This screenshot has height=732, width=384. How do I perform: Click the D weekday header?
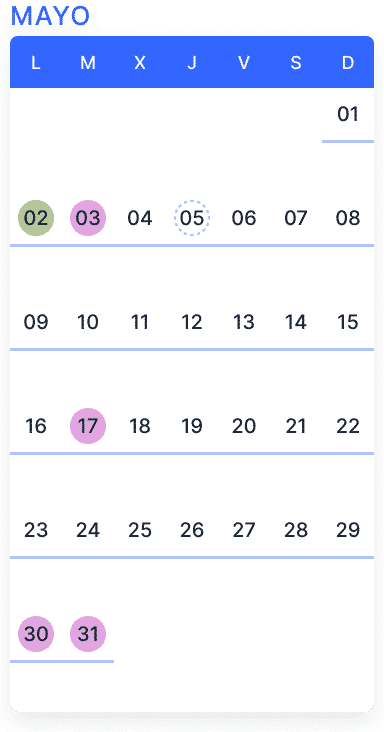(x=348, y=63)
